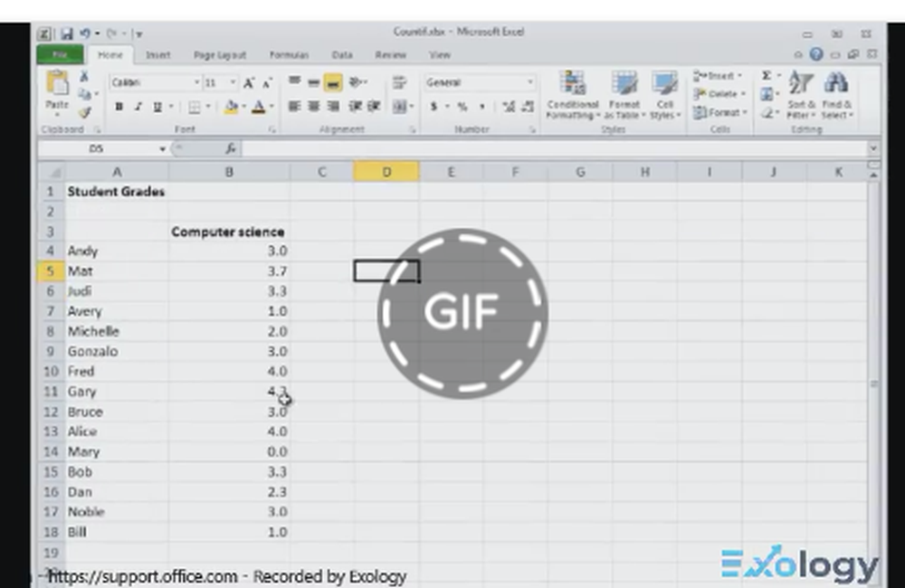Open the Borders dropdown arrow
The image size is (905, 588).
click(208, 107)
